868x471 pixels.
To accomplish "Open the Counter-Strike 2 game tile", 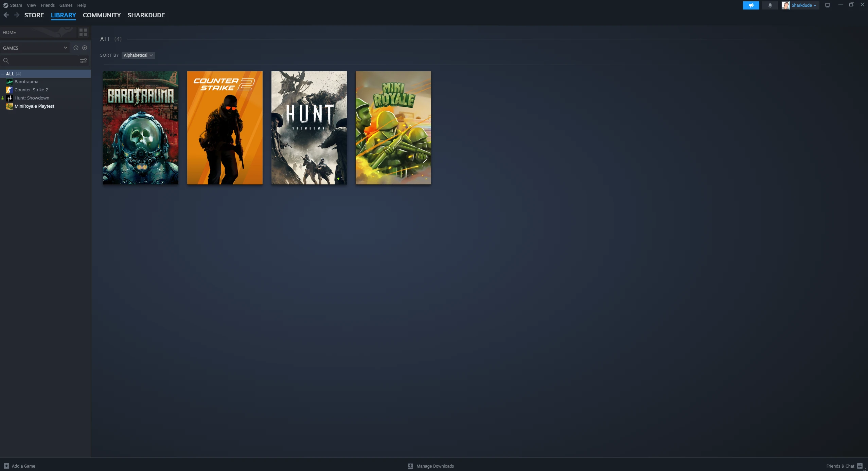I will coord(225,128).
